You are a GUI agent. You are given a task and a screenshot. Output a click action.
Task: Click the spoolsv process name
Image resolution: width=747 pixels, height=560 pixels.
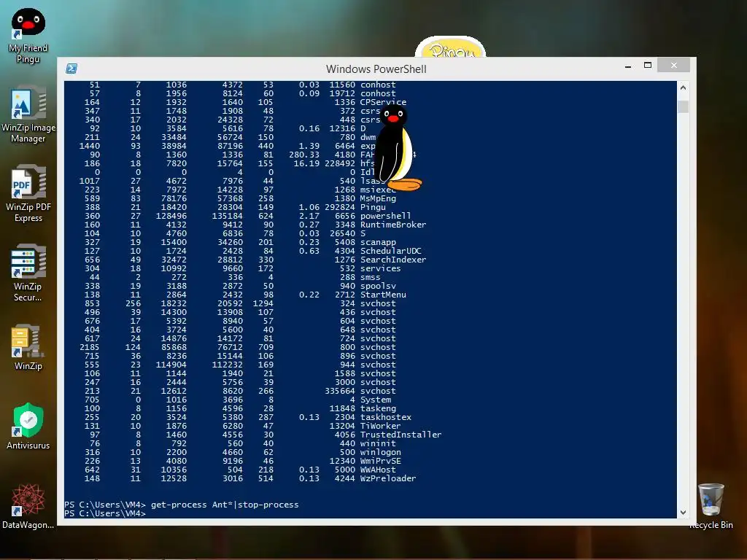click(378, 286)
